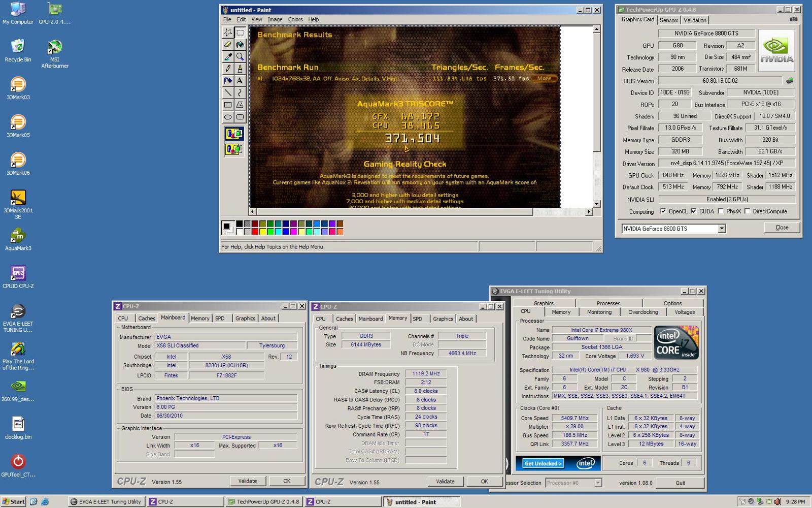Screen dimensions: 812x508
Task: Open the MSI Afterburner desktop icon
Action: point(55,53)
